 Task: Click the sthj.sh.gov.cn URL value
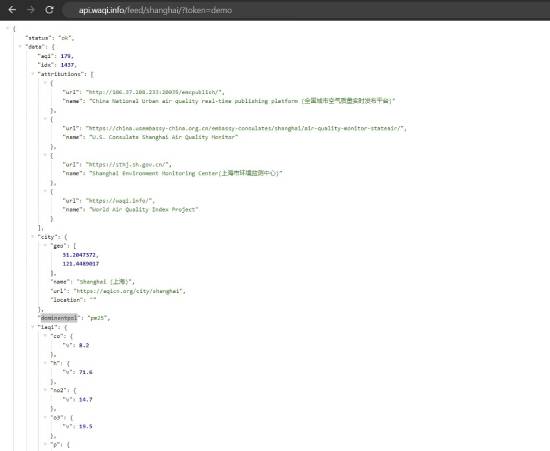point(128,164)
